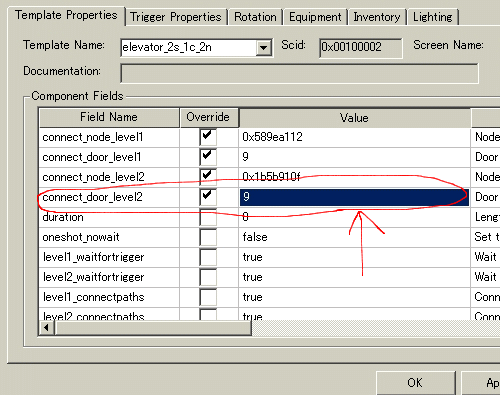500x395 pixels.
Task: Click the Template Name combo box field
Action: point(197,48)
